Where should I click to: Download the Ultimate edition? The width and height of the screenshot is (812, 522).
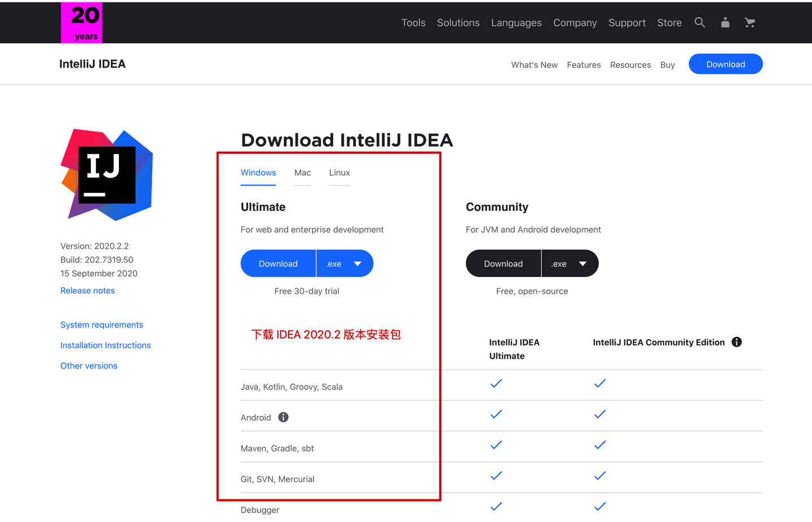279,263
